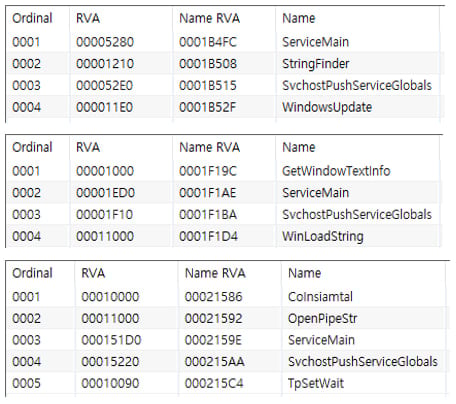
Task: Click ordinal 0002 in the StringFinder row
Action: 26,64
